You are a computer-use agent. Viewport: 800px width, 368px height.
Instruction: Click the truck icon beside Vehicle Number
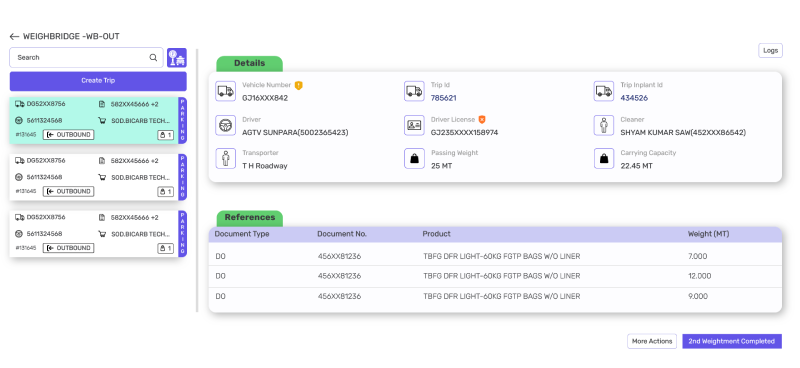226,91
